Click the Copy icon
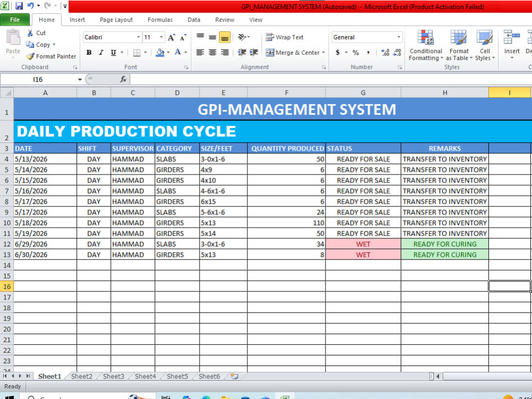The image size is (532, 399). click(x=30, y=45)
